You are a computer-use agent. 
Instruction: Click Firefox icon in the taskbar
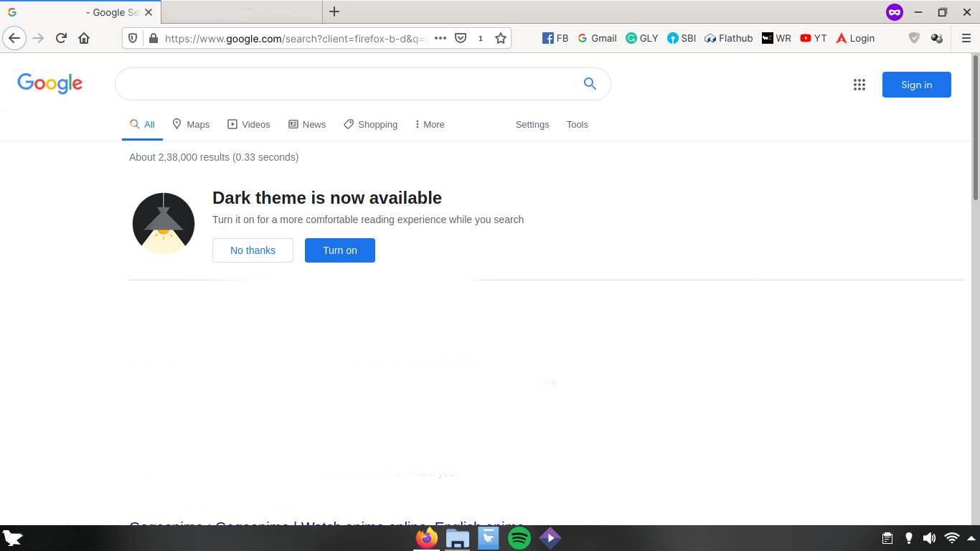tap(427, 538)
